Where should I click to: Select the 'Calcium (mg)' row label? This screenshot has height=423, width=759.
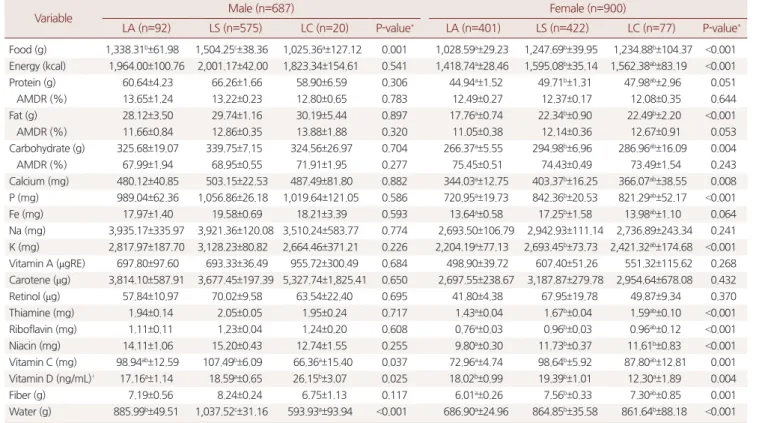[39, 181]
